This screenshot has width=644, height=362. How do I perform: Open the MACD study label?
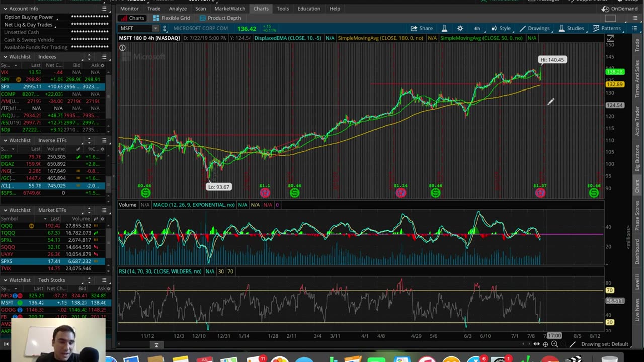pyautogui.click(x=194, y=205)
